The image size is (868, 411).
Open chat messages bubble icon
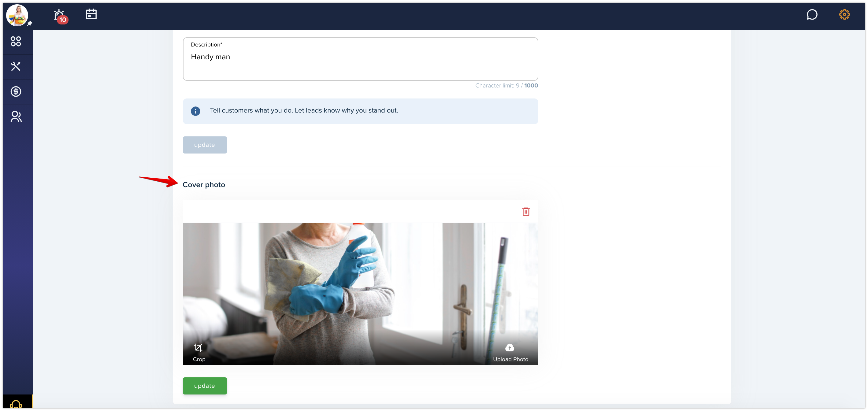click(812, 14)
